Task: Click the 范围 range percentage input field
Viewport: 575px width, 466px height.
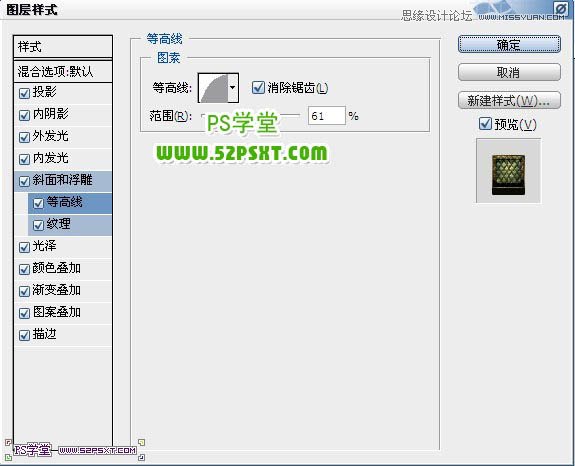Action: click(326, 116)
